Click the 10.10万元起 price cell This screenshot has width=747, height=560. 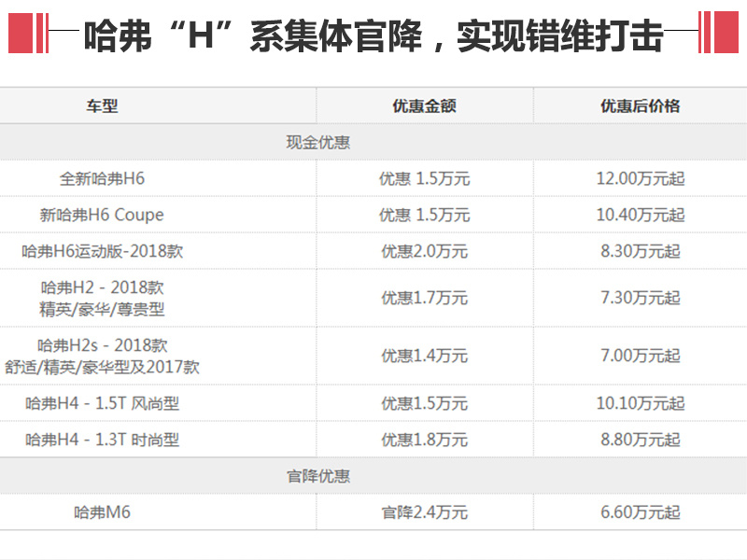641,403
